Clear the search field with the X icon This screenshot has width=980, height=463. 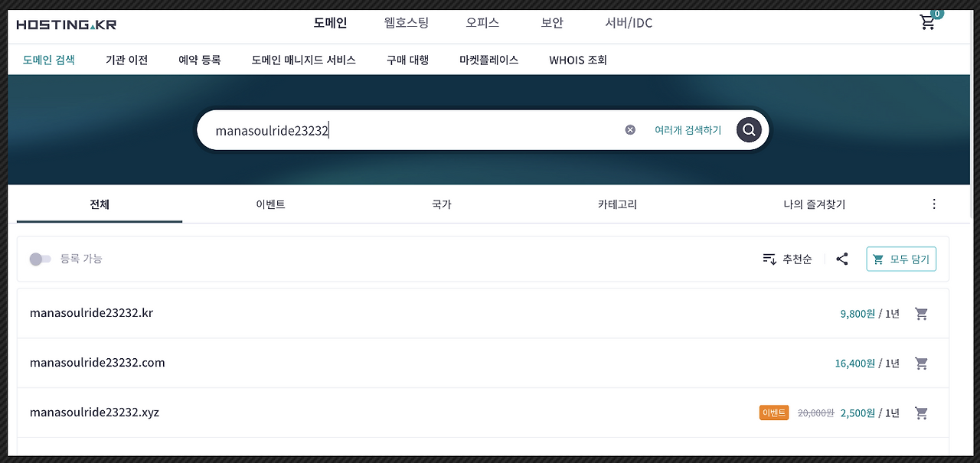[x=630, y=129]
